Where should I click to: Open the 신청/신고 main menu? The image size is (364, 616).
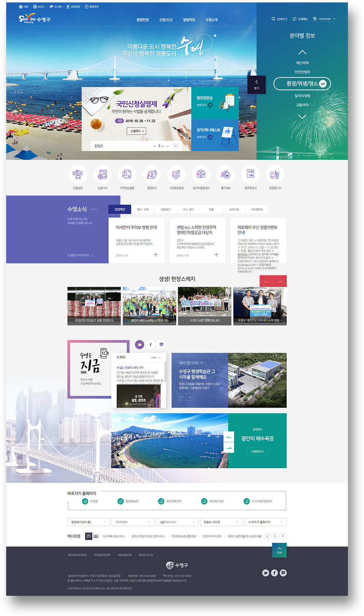[x=166, y=20]
